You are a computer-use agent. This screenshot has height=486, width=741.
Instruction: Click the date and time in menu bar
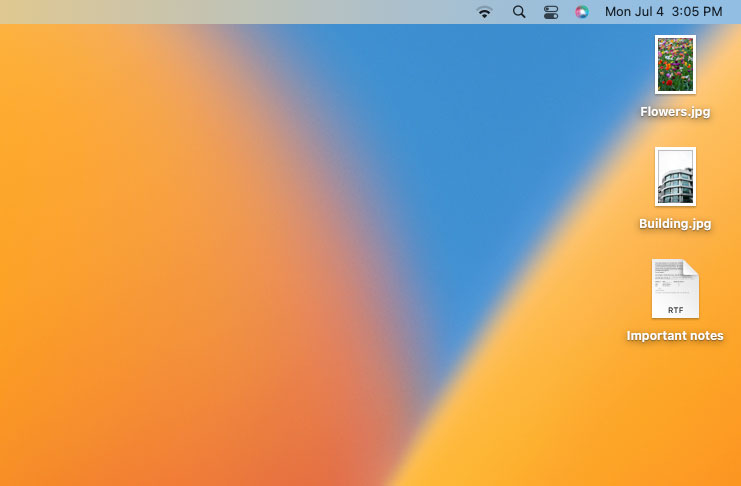tap(663, 11)
